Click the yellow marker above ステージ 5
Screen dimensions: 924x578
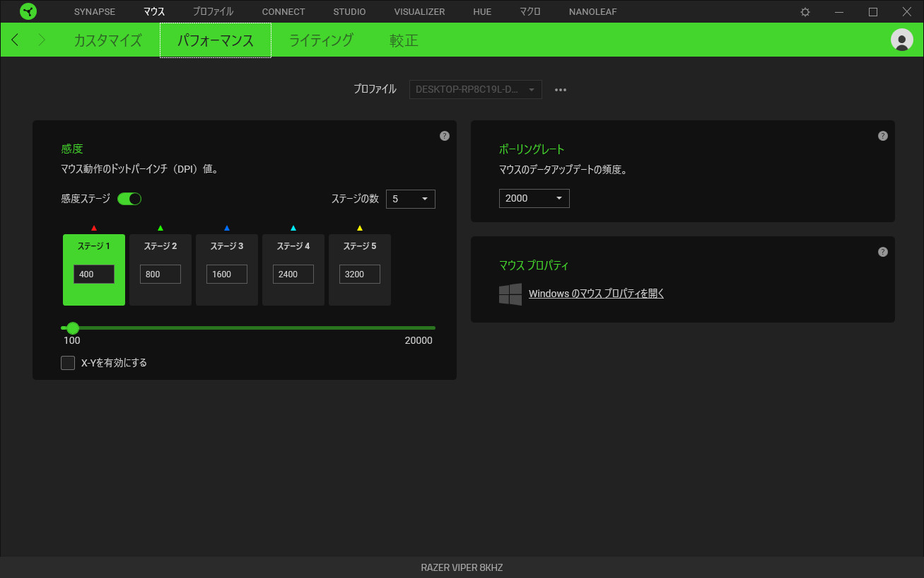pyautogui.click(x=360, y=228)
